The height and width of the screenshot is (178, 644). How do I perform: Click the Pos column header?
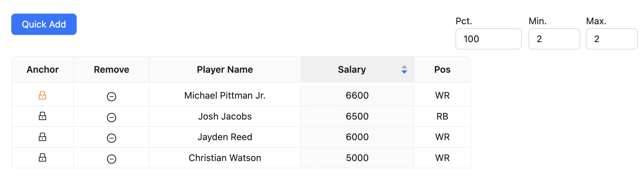tap(442, 69)
